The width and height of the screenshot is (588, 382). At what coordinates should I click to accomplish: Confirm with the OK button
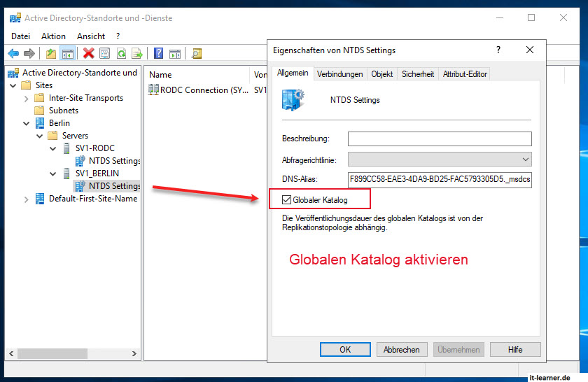[345, 349]
